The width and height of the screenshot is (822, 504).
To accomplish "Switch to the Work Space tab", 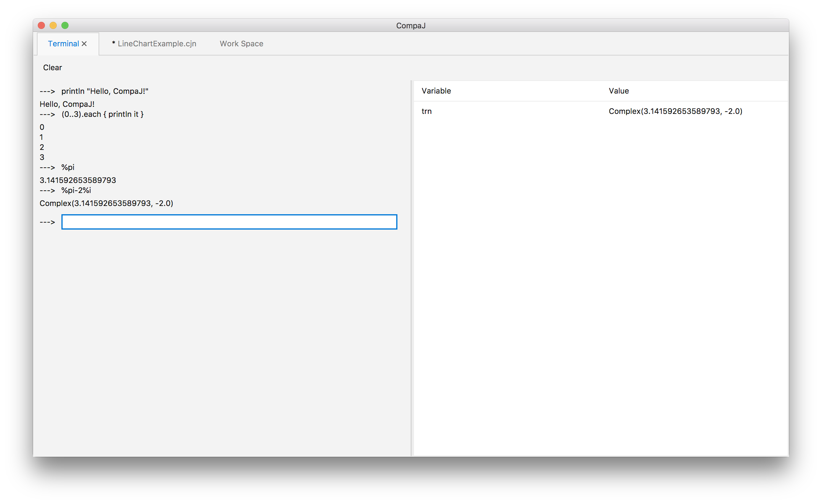I will click(x=241, y=44).
